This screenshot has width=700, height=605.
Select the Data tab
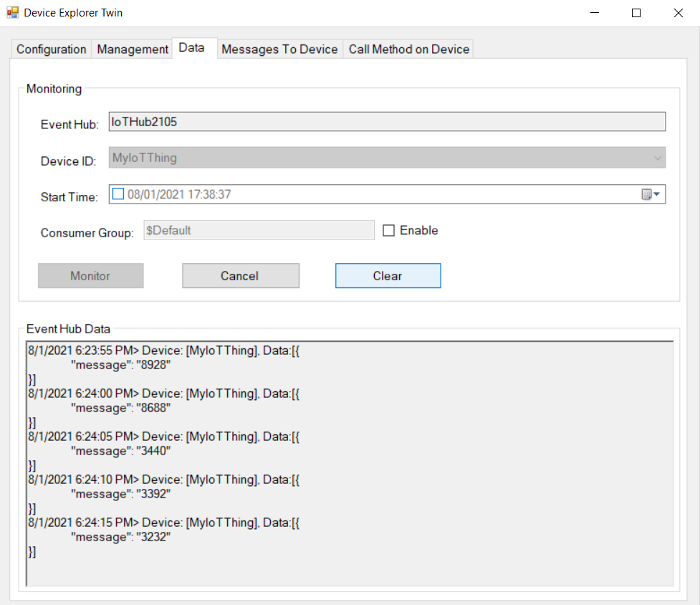(x=191, y=48)
